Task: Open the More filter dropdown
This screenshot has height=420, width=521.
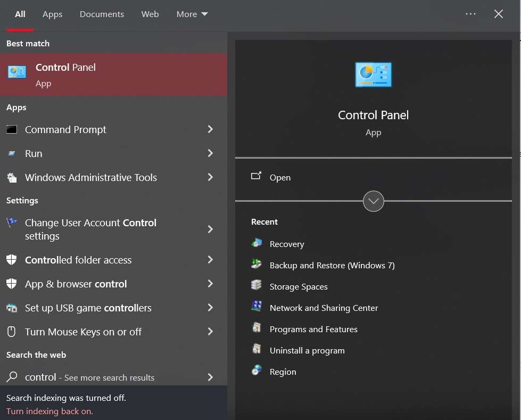Action: [x=192, y=14]
